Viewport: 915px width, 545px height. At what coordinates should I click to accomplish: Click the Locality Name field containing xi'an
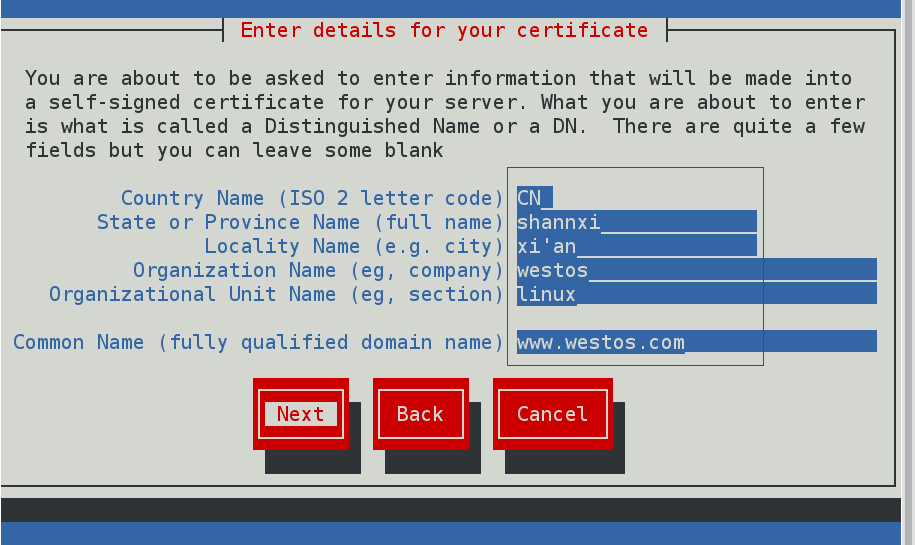(637, 246)
